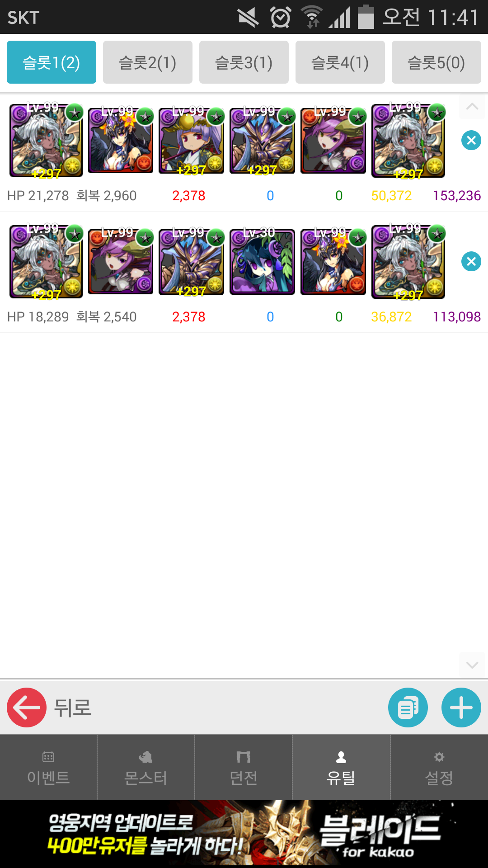Tap the 블레이드 for kakao ad banner
This screenshot has height=868, width=488.
pyautogui.click(x=244, y=834)
